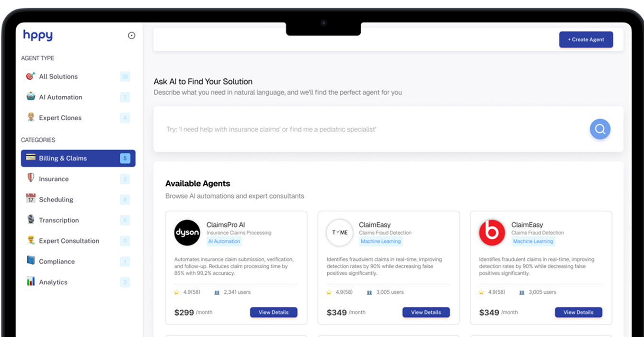Screen dimensions: 644x337
Task: Click the Compliance book icon
Action: (x=31, y=261)
